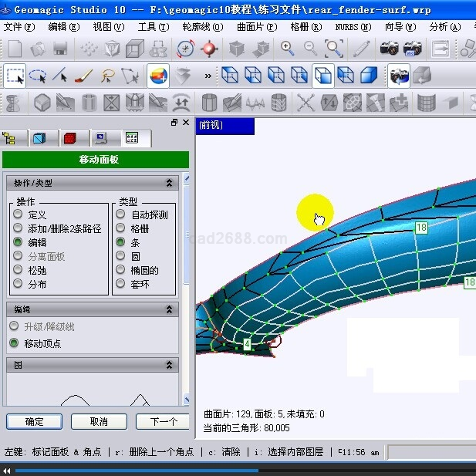Select the rectangle selection tool
Image resolution: width=476 pixels, height=476 pixels.
point(15,76)
